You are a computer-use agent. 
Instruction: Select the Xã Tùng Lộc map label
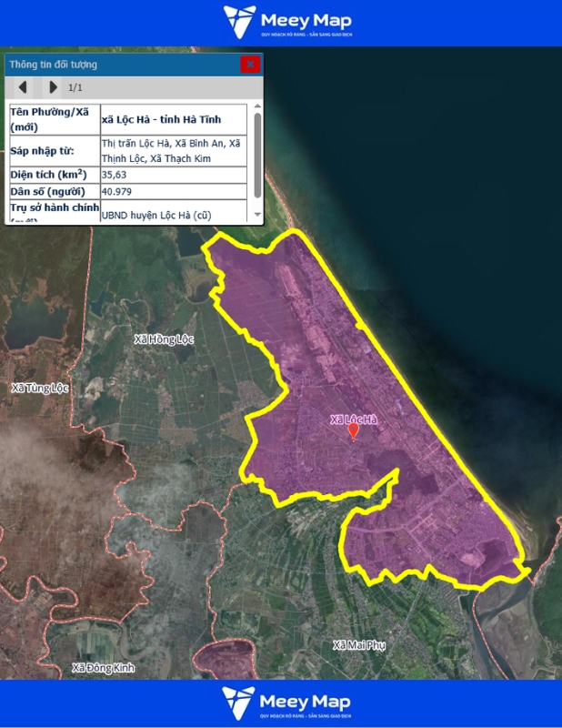pos(40,388)
